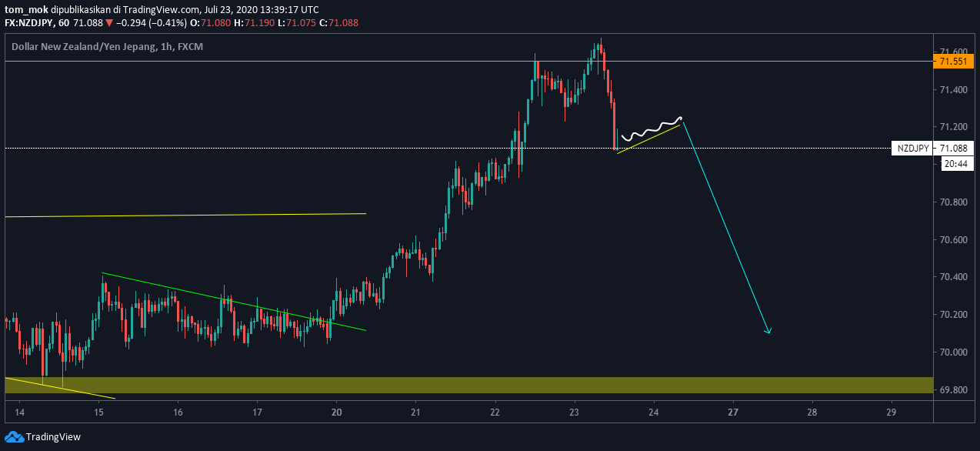Screen dimensions: 980x451
Task: Click date 24 on time axis
Action: point(654,412)
